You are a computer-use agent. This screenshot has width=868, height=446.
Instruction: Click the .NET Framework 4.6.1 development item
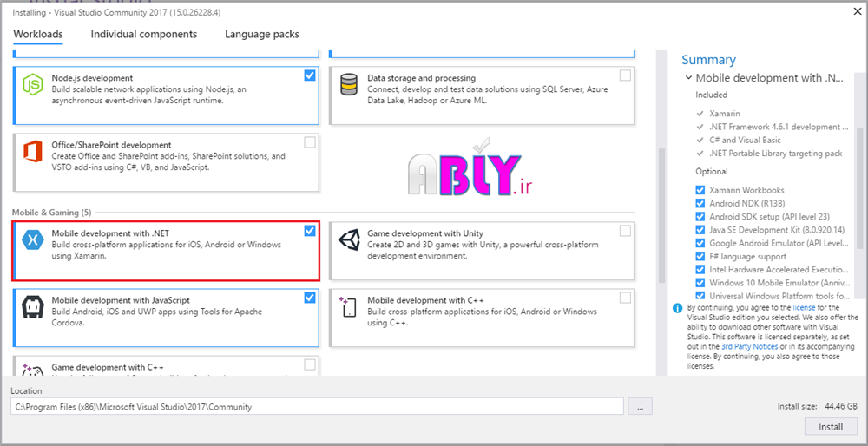point(779,127)
